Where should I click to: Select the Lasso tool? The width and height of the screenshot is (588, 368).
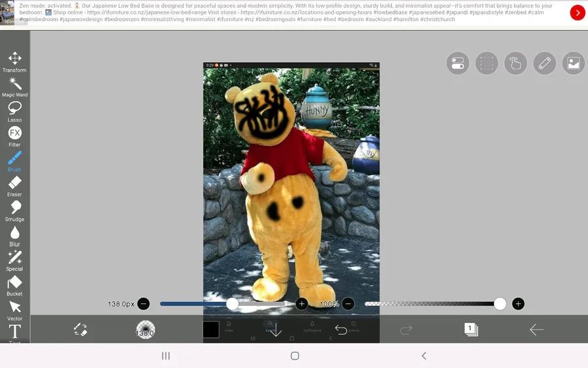tap(14, 112)
